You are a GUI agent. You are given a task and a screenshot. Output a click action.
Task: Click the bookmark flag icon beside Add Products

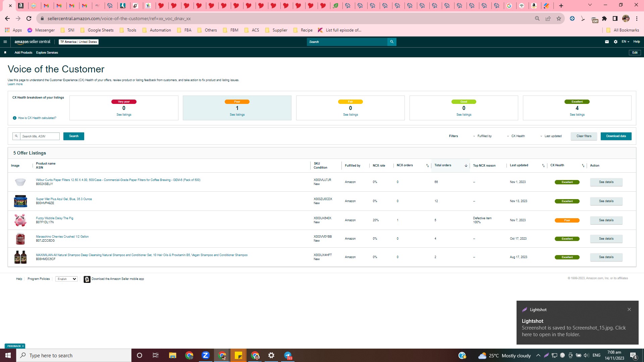[x=5, y=53]
